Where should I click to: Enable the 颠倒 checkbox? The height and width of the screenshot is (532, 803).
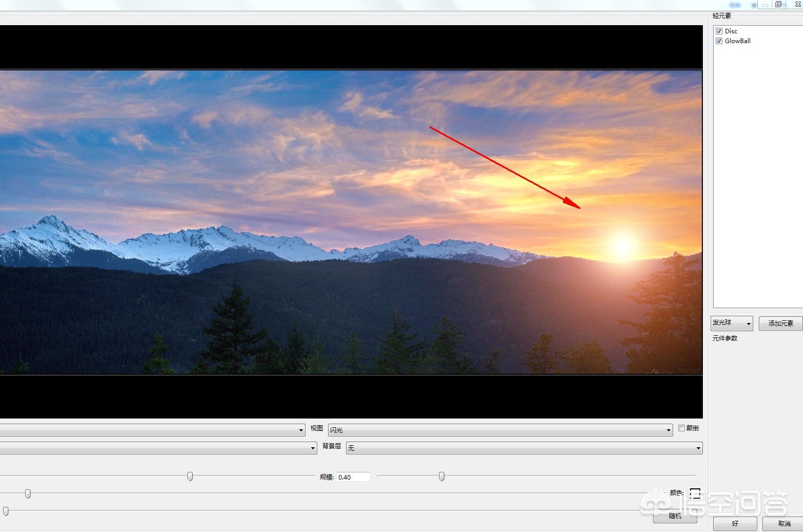tap(681, 428)
